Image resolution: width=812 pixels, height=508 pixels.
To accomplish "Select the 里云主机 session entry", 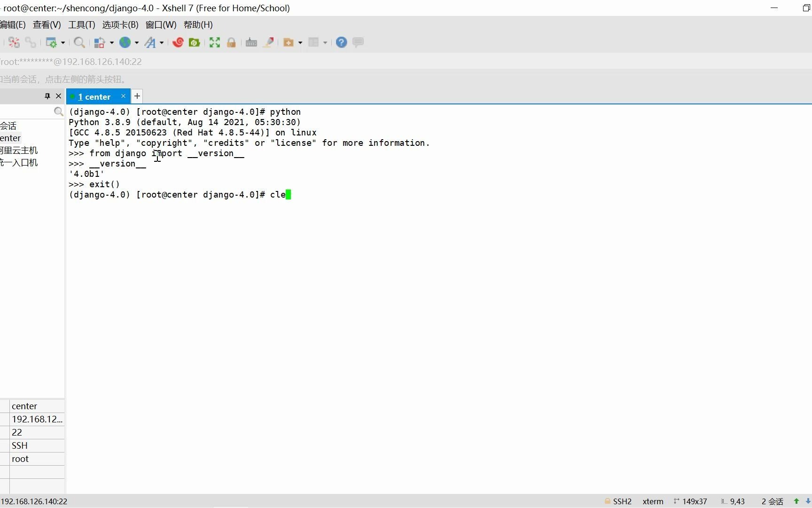I will click(19, 150).
